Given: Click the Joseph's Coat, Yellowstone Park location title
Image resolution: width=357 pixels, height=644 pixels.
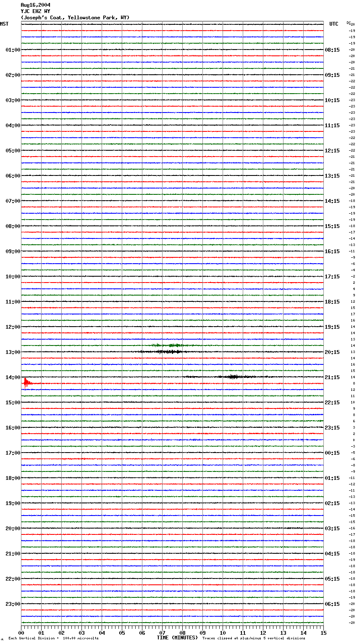Looking at the screenshot, I should click(x=75, y=18).
